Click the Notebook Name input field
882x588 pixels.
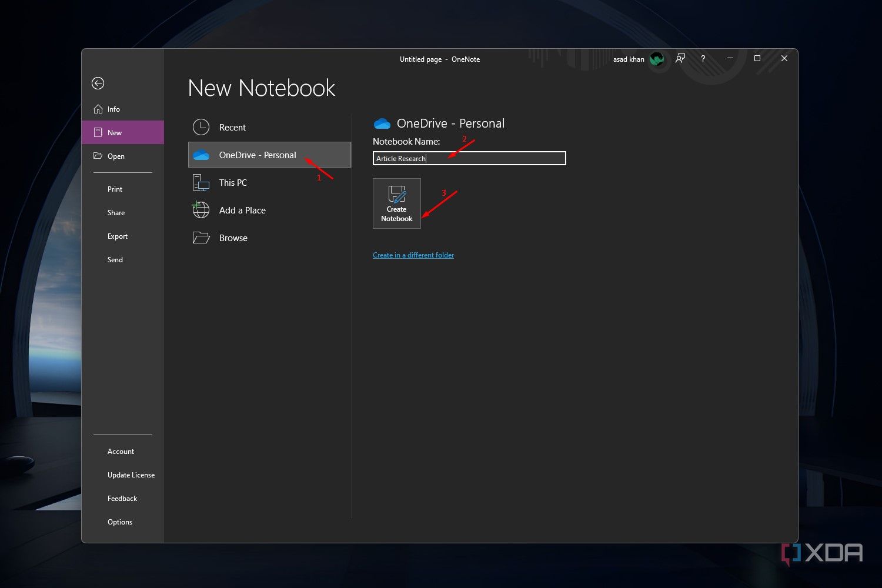tap(469, 158)
